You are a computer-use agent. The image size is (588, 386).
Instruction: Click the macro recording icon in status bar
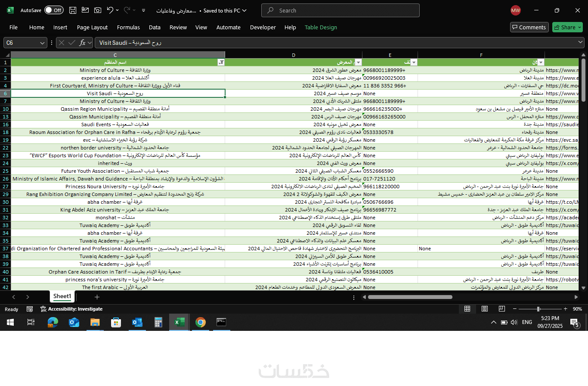[x=30, y=309]
